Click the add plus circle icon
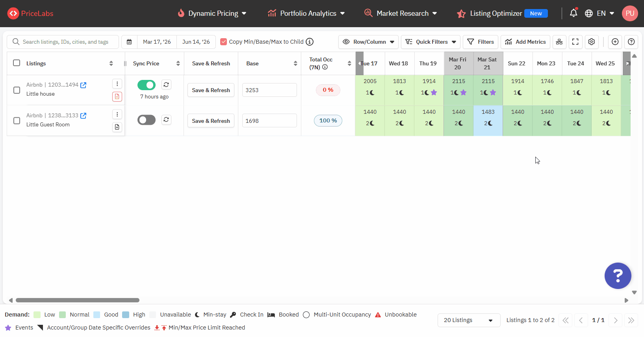Screen dimensions: 644x337 pos(615,42)
